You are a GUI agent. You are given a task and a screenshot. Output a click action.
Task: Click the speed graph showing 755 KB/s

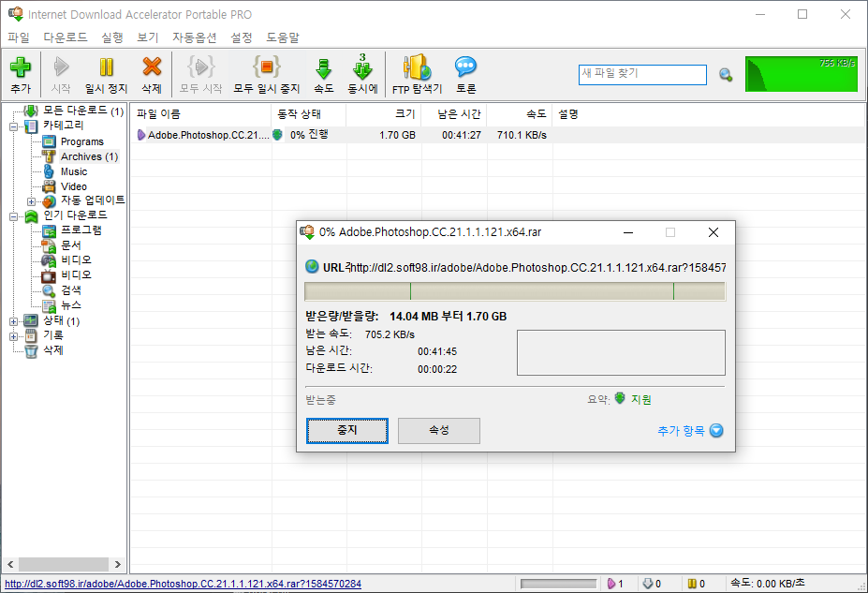801,74
